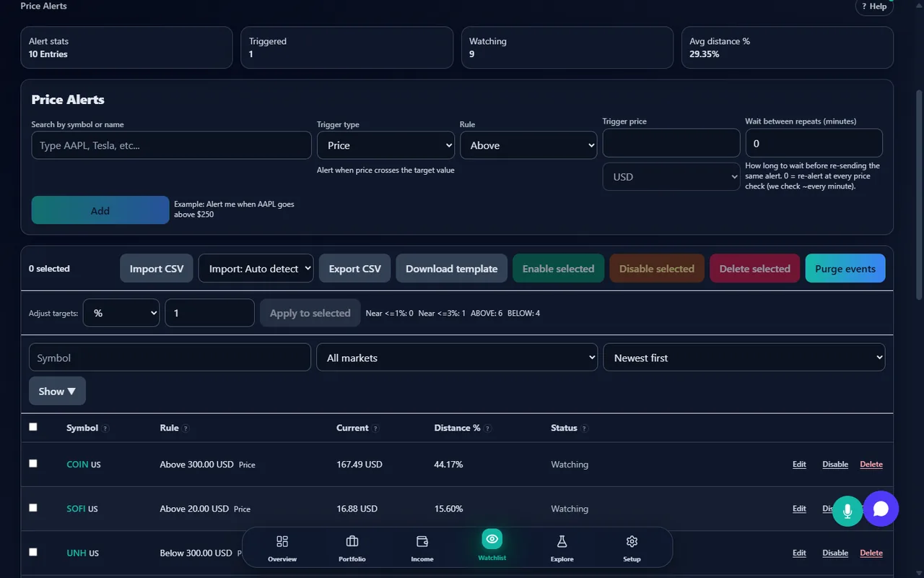This screenshot has height=578, width=924.
Task: Click Edit link in SOFI row
Action: tap(799, 509)
